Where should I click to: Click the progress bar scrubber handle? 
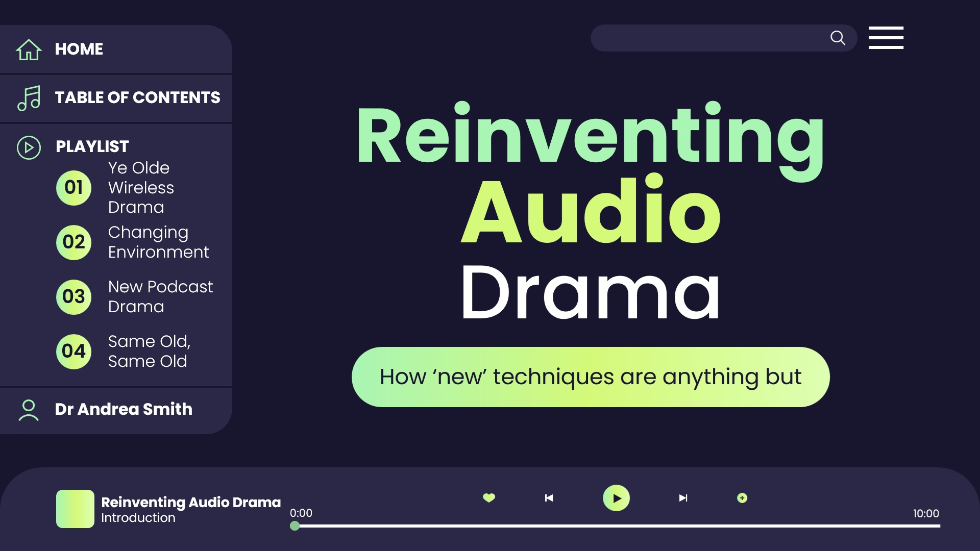coord(295,526)
